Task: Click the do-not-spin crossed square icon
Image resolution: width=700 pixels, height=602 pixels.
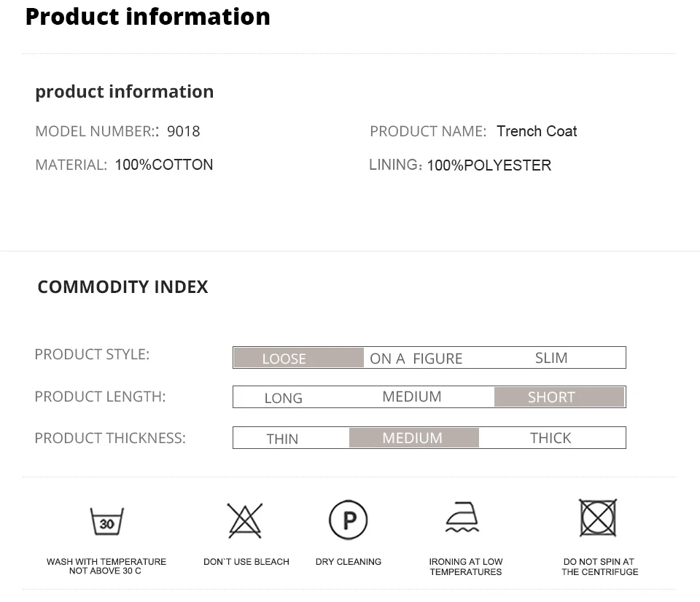Action: tap(598, 518)
